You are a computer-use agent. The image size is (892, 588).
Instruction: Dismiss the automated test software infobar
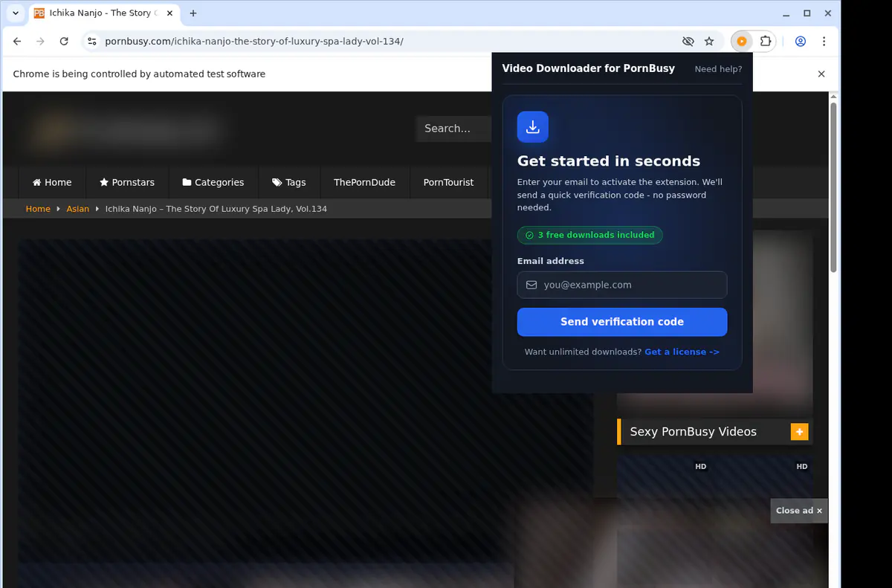821,74
